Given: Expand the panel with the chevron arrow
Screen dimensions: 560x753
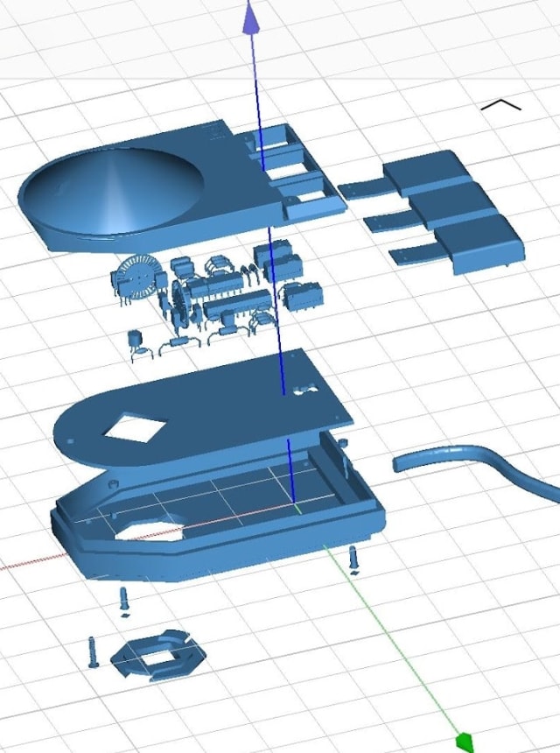Looking at the screenshot, I should (x=500, y=105).
